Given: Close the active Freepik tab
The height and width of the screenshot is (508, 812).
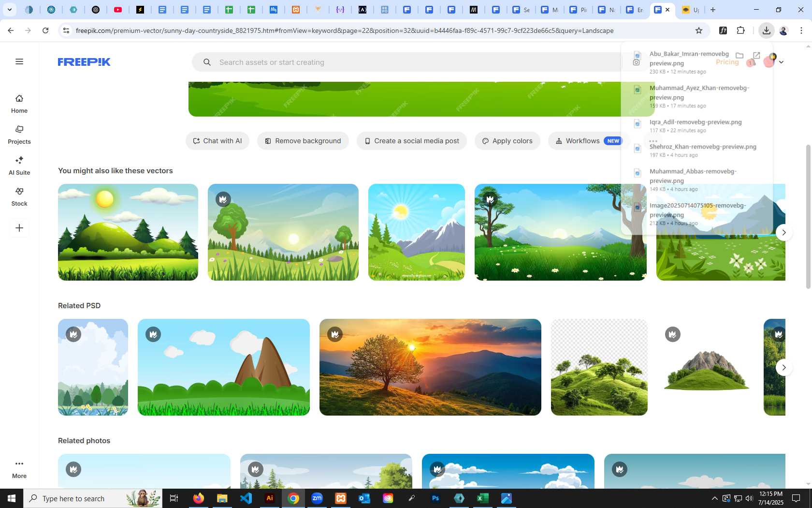Looking at the screenshot, I should (x=667, y=10).
